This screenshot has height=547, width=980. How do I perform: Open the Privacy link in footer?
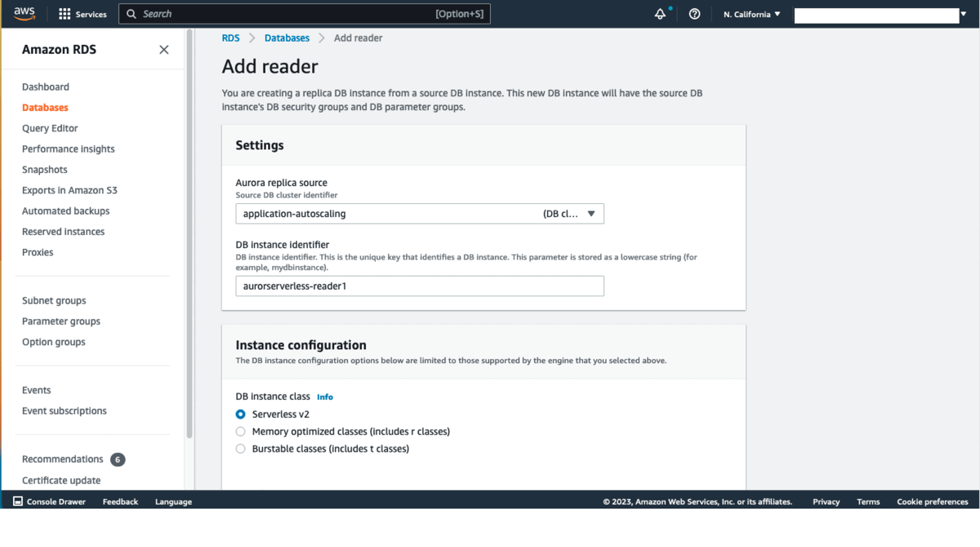(x=826, y=501)
